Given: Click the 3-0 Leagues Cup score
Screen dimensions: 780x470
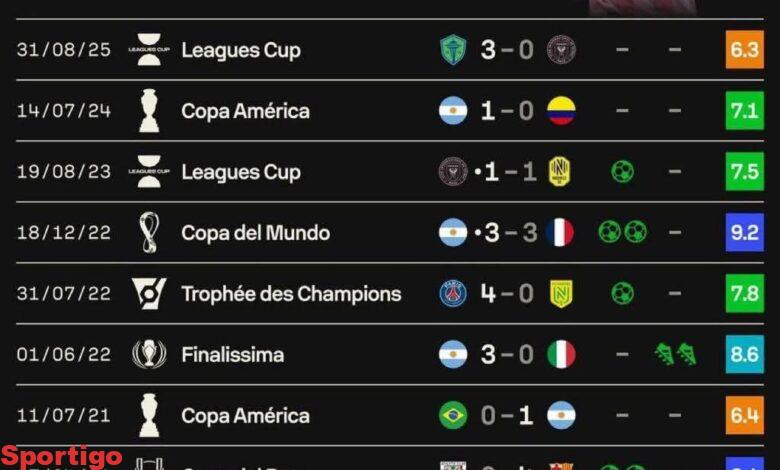Looking at the screenshot, I should pos(507,49).
